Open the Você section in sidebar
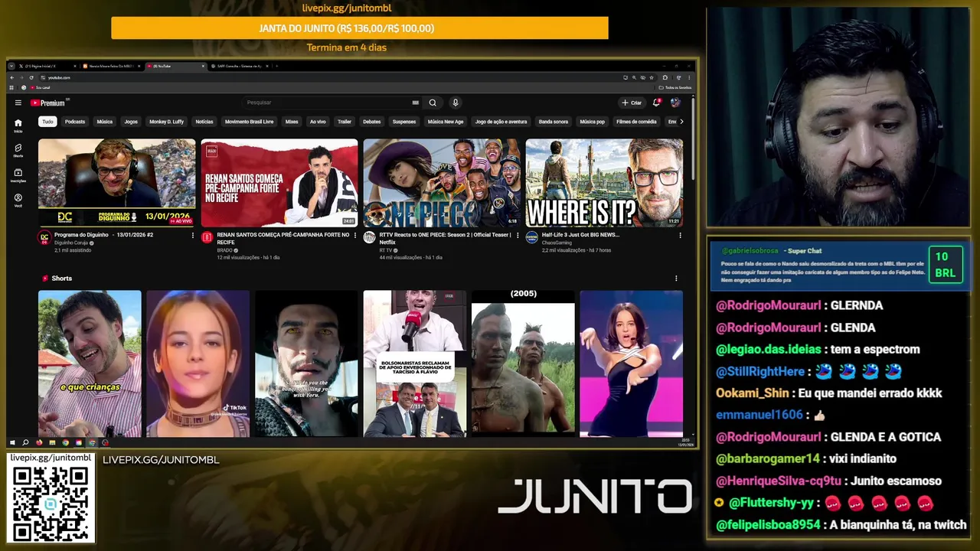 [x=18, y=201]
